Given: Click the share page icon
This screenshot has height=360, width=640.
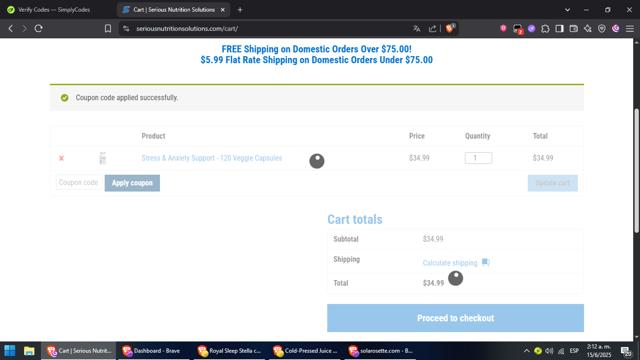Looking at the screenshot, I should pos(432,29).
